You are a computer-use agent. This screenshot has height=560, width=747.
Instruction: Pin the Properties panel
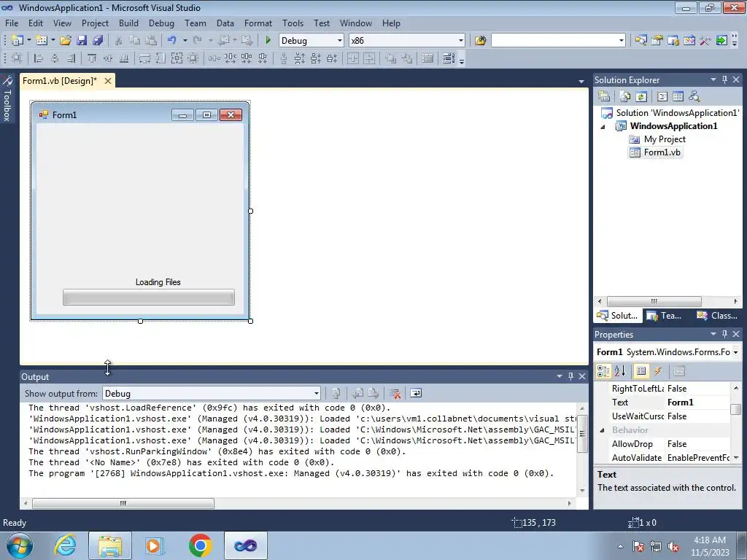tap(724, 334)
